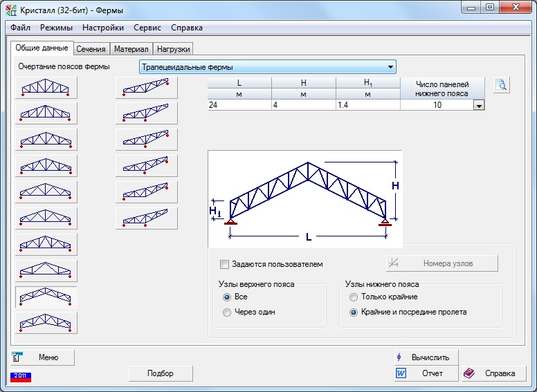The image size is (537, 392).
Task: Select 'Через один' for upper chord nodes
Action: click(x=227, y=312)
